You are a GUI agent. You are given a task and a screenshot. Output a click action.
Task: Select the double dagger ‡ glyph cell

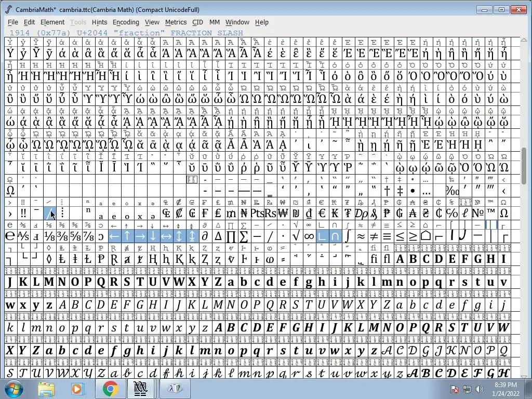[x=400, y=191]
